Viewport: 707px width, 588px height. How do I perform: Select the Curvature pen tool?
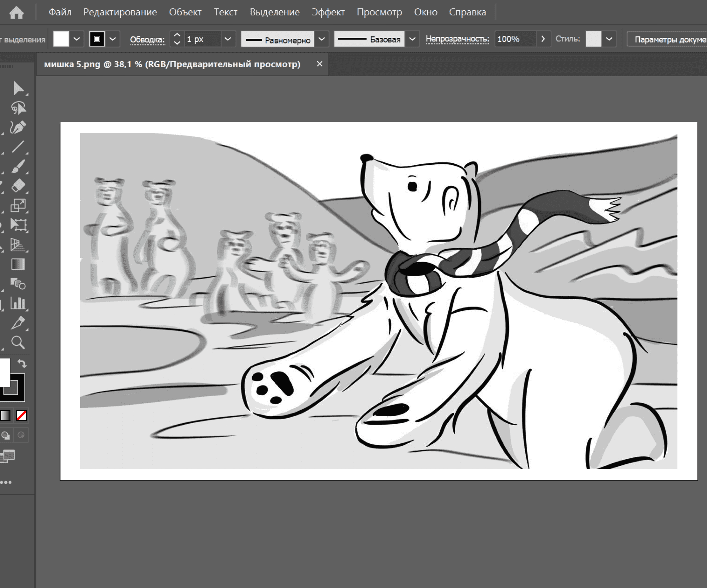(x=18, y=128)
